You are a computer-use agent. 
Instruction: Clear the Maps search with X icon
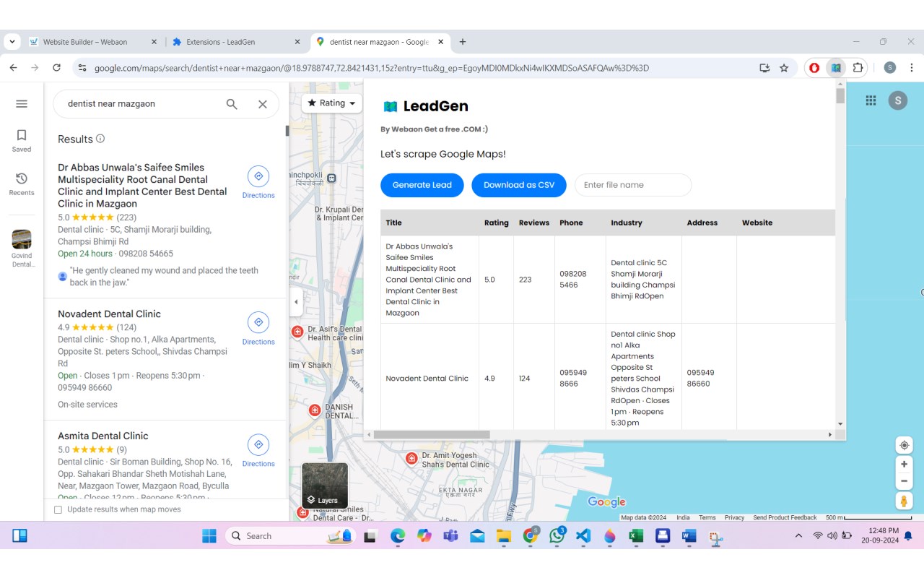click(x=263, y=104)
